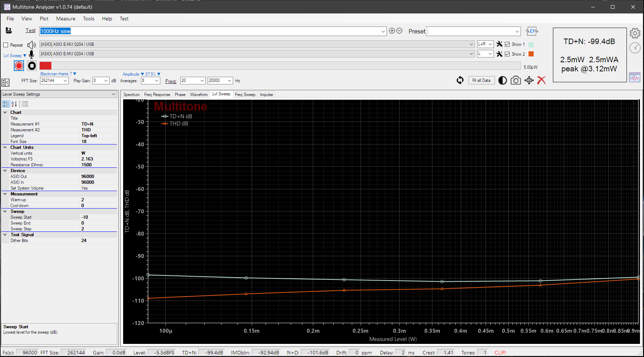
Task: Add a test with the plus circle icon
Action: [x=392, y=31]
